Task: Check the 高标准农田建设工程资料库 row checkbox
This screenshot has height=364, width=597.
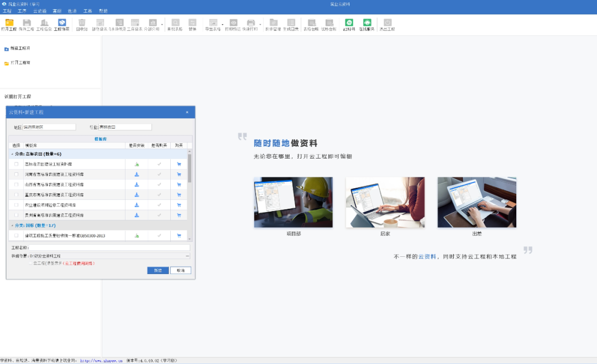Action: click(17, 164)
